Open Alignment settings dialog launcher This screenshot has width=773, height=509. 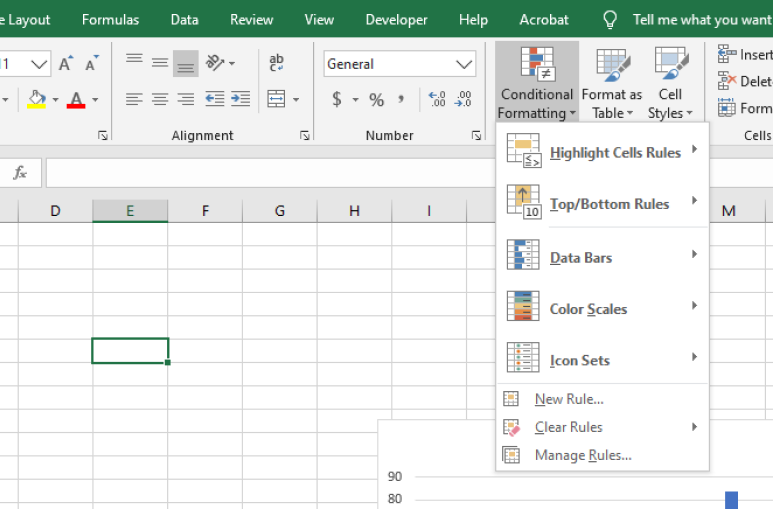tap(305, 136)
